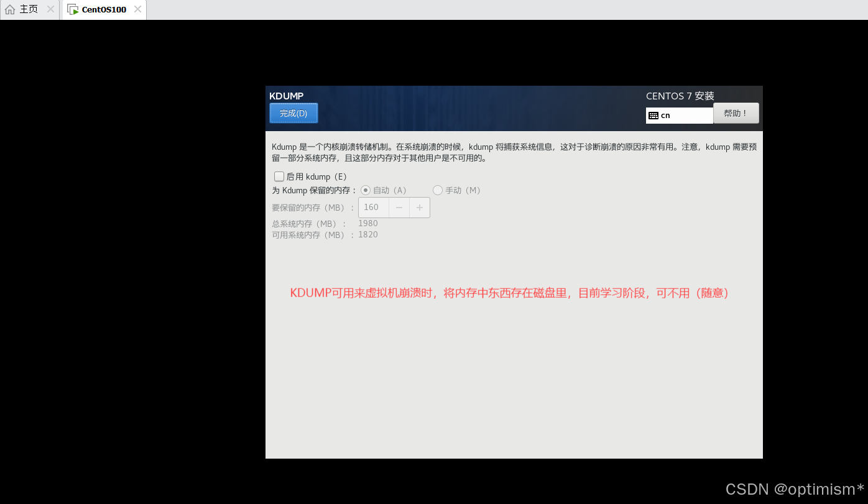The width and height of the screenshot is (868, 504).
Task: Switch to the CentOS100 VM tab
Action: pos(104,9)
